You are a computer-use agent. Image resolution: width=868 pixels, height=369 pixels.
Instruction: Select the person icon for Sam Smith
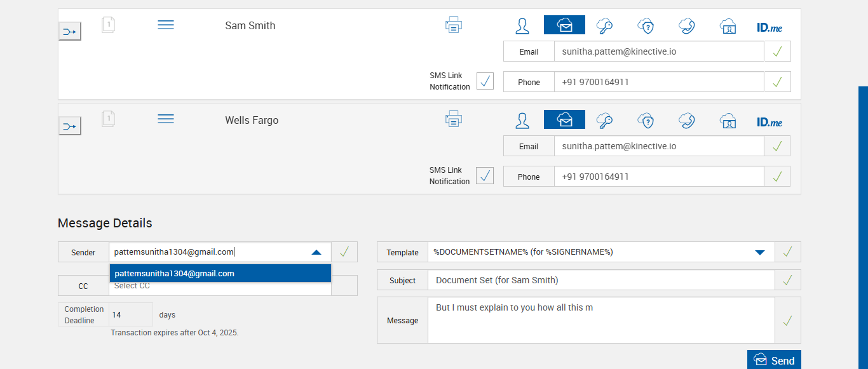pyautogui.click(x=522, y=26)
